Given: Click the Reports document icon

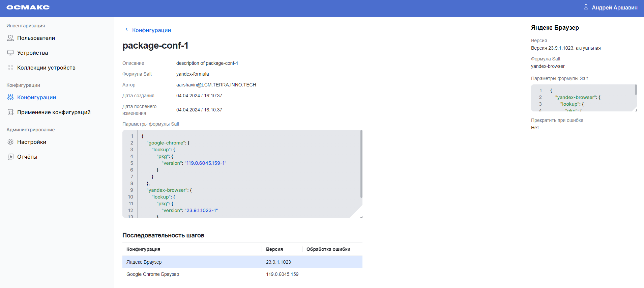Looking at the screenshot, I should (x=10, y=157).
